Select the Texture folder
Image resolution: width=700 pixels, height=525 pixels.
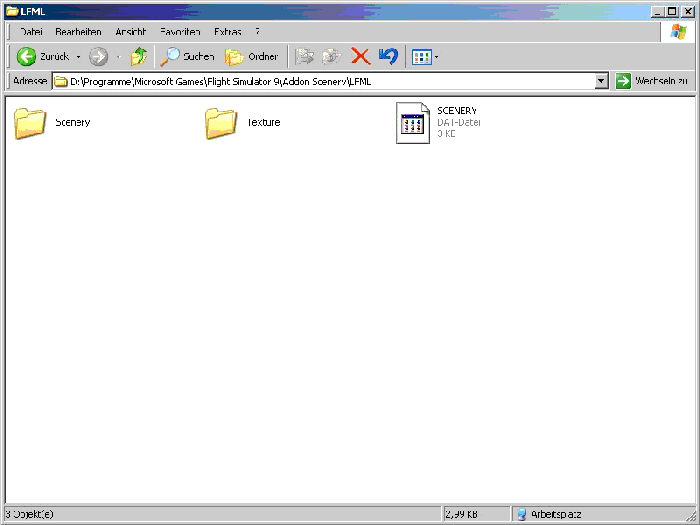(x=221, y=123)
